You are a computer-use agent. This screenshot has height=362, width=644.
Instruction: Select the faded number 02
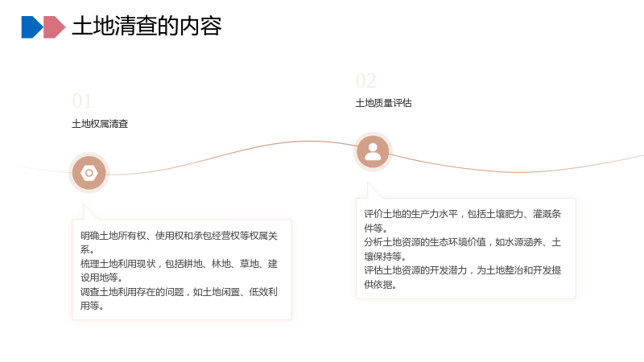(365, 81)
